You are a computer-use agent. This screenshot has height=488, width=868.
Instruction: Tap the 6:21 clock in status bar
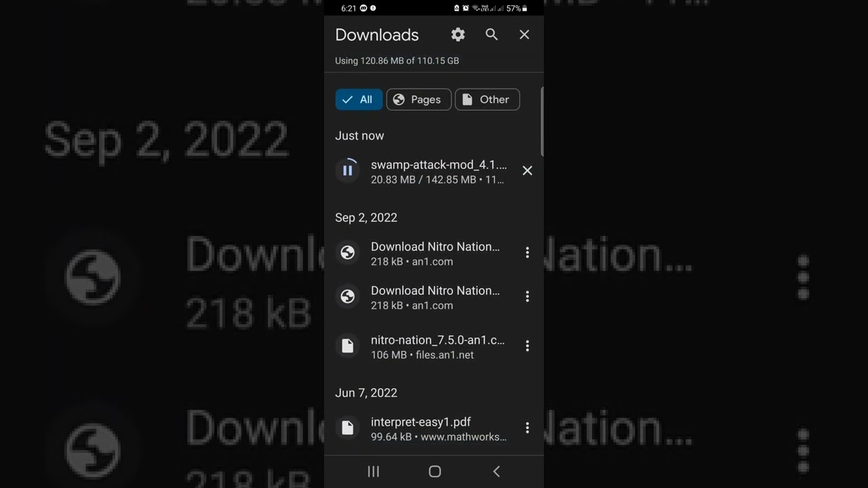tap(349, 8)
